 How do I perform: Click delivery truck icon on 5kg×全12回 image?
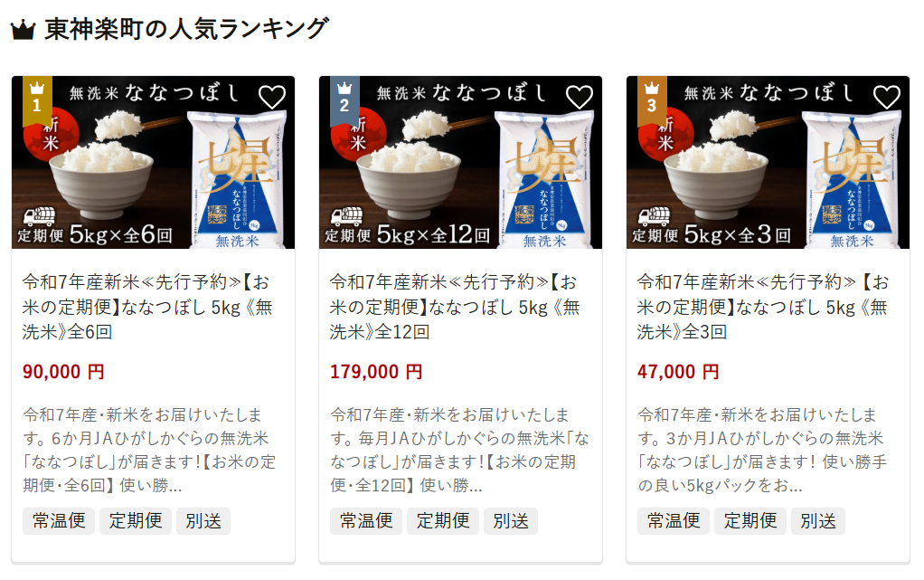347,216
